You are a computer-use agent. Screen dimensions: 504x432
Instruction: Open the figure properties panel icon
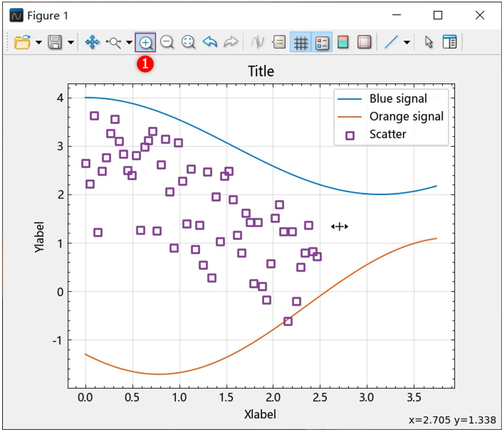(x=450, y=42)
